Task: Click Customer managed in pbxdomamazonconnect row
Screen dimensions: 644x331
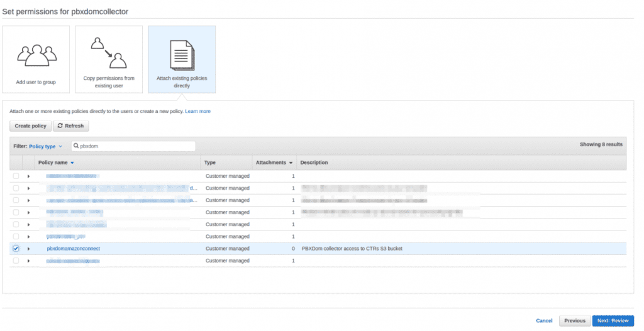Action: tap(228, 249)
